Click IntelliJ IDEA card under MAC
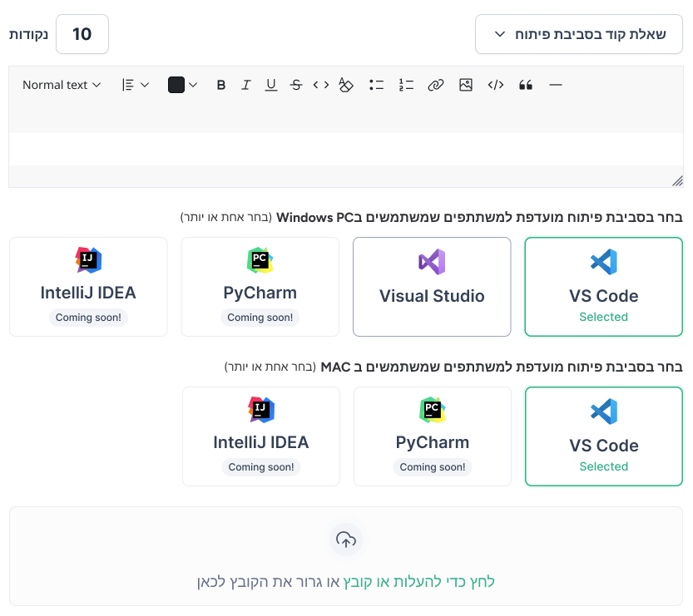693x616 pixels. click(261, 436)
